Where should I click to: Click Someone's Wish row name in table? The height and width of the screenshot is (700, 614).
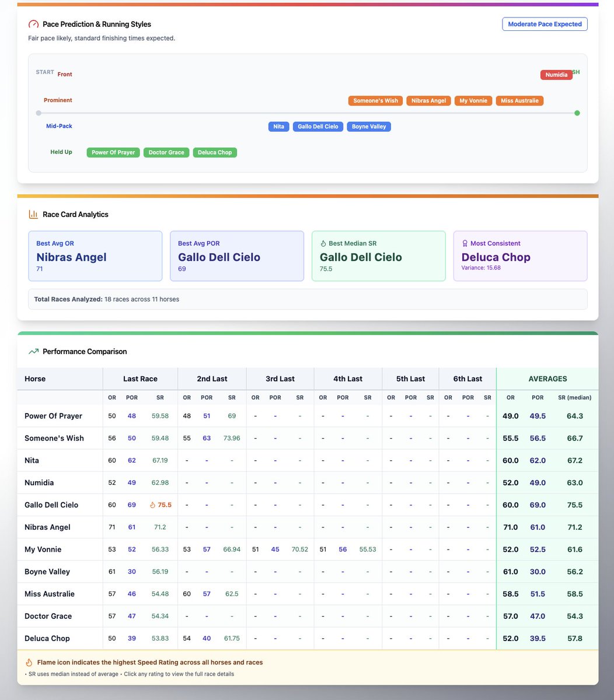pos(54,439)
